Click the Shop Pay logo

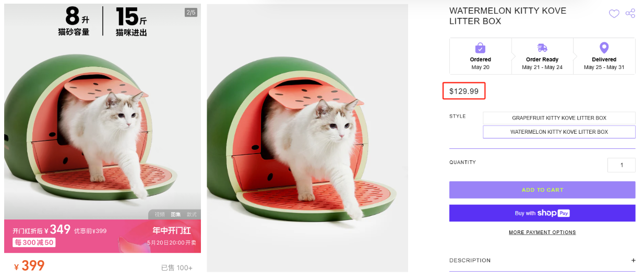[553, 213]
